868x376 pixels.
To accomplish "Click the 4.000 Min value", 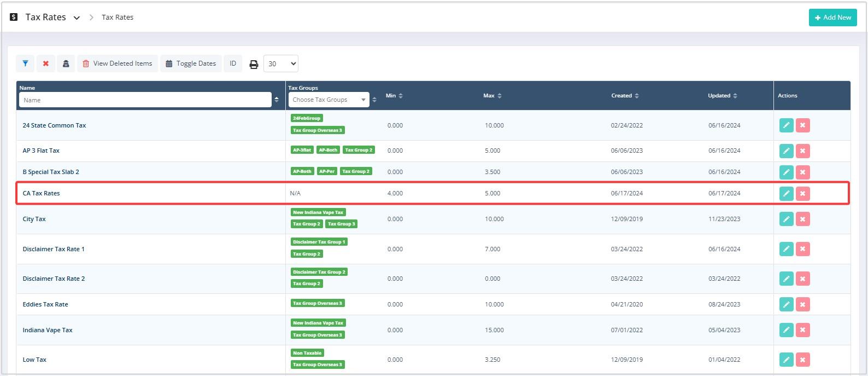I will coord(395,193).
